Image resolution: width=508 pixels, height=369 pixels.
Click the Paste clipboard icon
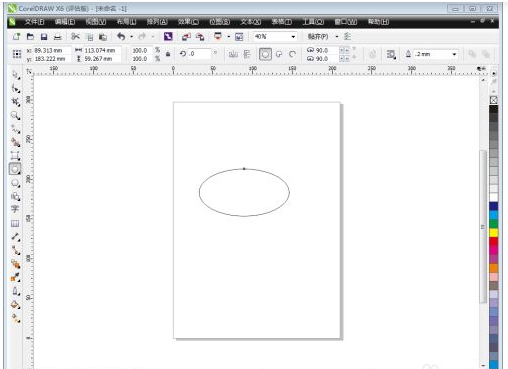(x=103, y=37)
